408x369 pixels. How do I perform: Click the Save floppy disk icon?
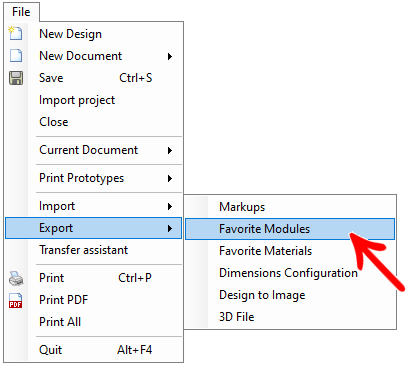point(16,78)
